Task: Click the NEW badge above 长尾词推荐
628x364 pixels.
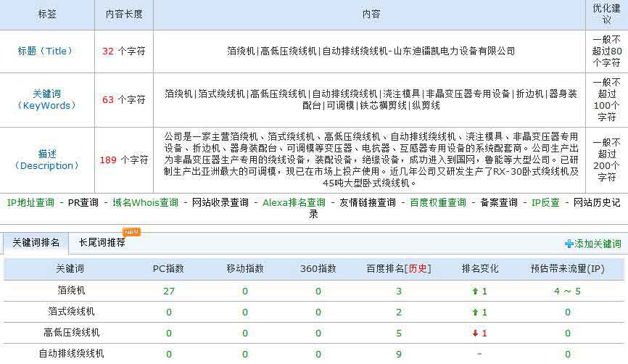Action: (x=132, y=232)
